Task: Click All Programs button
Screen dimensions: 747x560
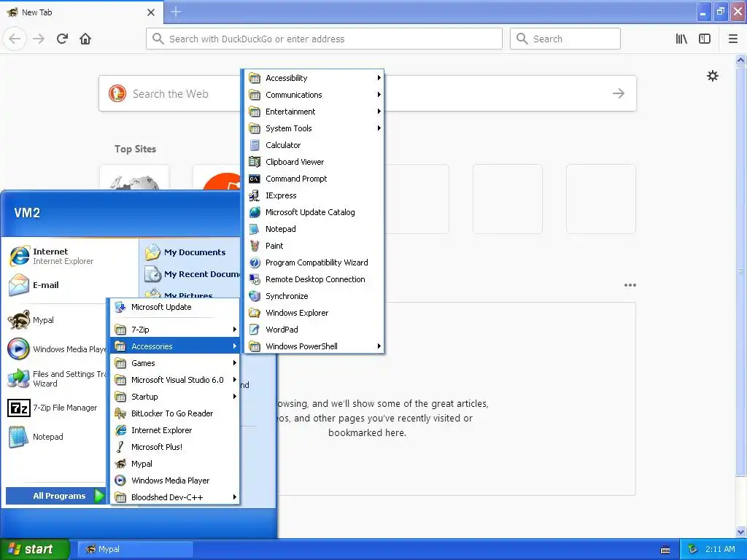Action: pyautogui.click(x=55, y=496)
